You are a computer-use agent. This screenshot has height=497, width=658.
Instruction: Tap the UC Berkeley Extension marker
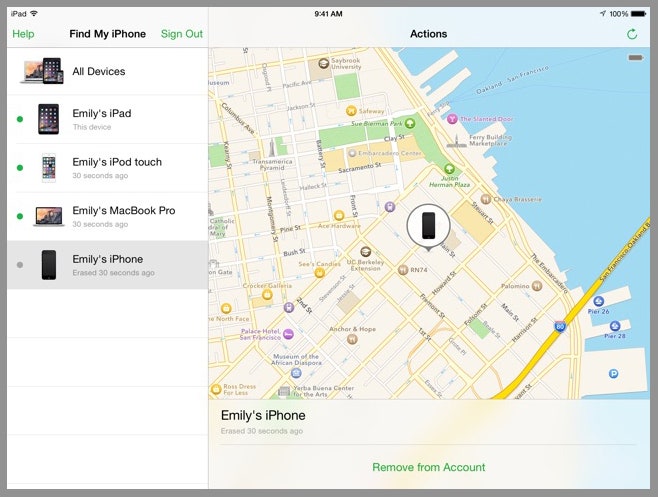point(366,252)
